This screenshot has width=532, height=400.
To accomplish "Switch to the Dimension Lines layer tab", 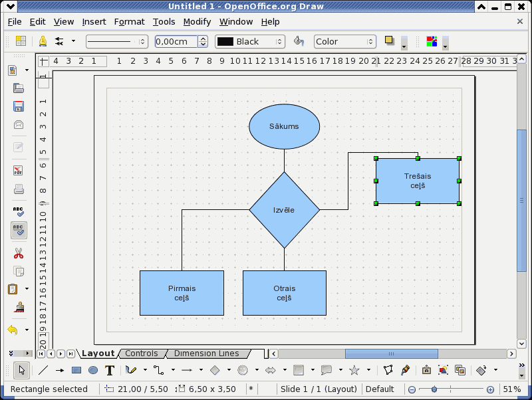I will [206, 353].
